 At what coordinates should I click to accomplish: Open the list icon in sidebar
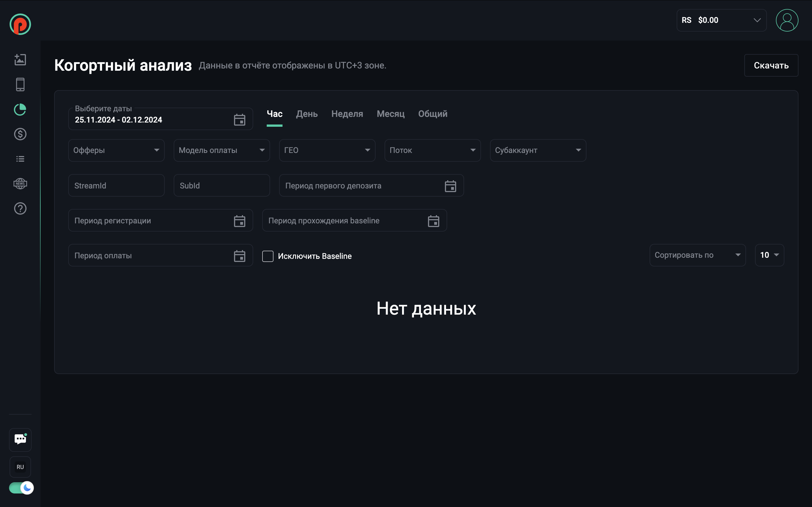pos(20,159)
